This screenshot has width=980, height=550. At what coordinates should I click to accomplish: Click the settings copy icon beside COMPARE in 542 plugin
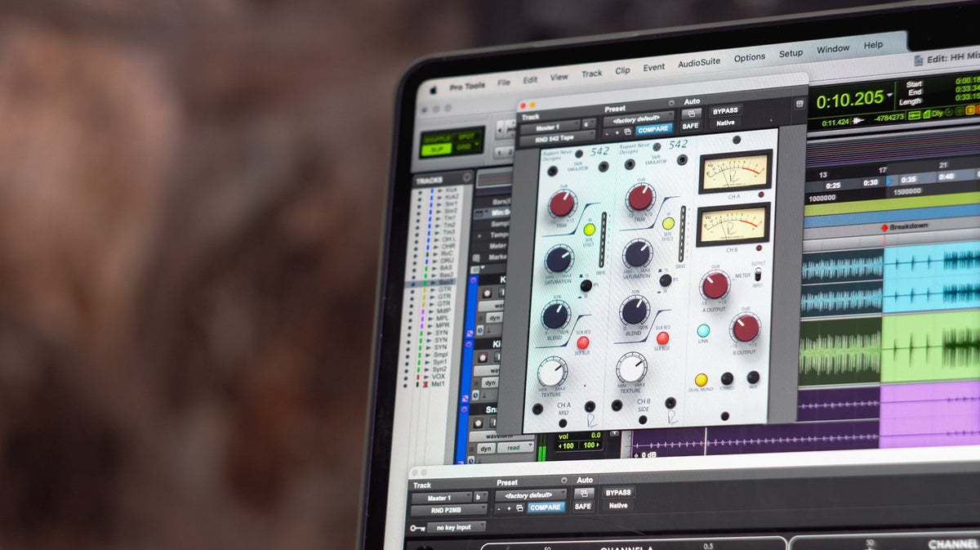[627, 131]
